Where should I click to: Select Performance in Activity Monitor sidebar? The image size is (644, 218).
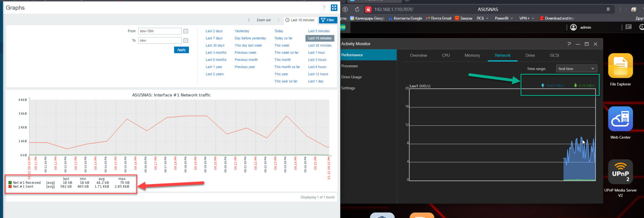click(x=368, y=55)
